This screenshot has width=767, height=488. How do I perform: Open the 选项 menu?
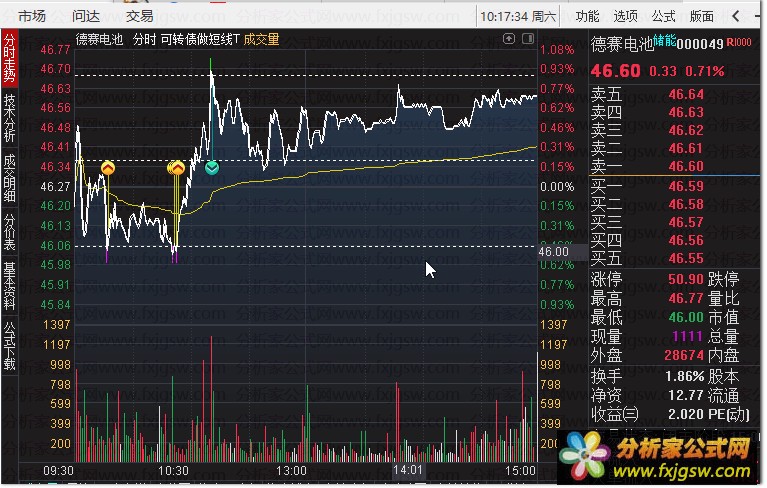pyautogui.click(x=626, y=16)
